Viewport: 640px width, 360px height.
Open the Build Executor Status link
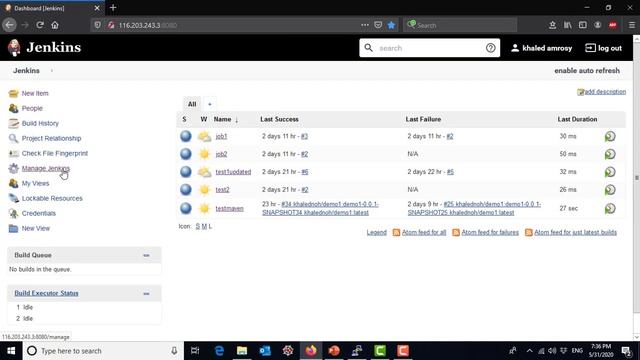point(46,293)
